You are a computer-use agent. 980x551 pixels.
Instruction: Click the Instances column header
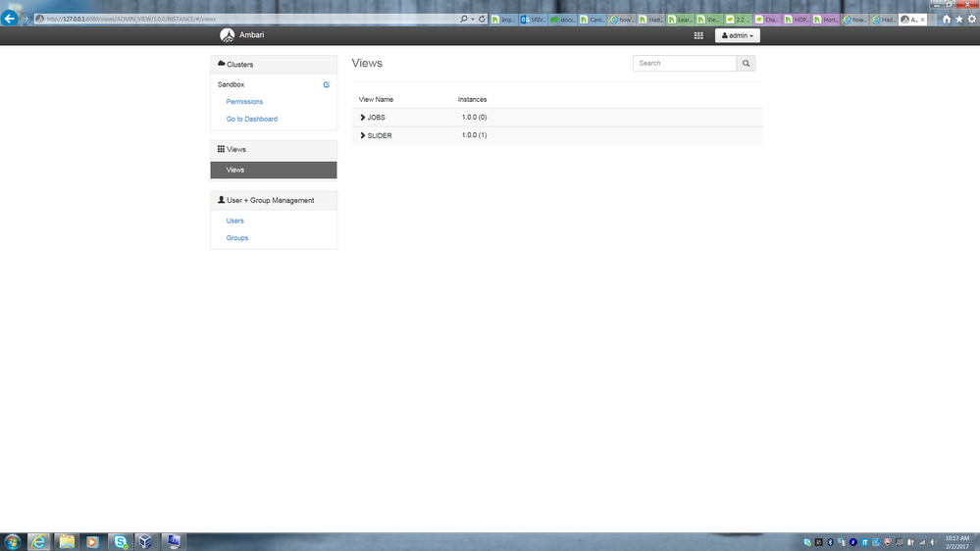point(472,99)
